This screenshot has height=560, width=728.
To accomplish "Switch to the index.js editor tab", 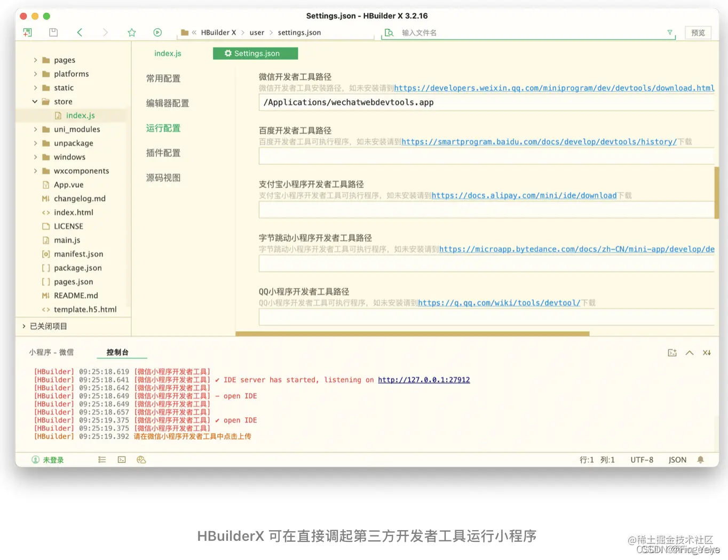I will 168,54.
